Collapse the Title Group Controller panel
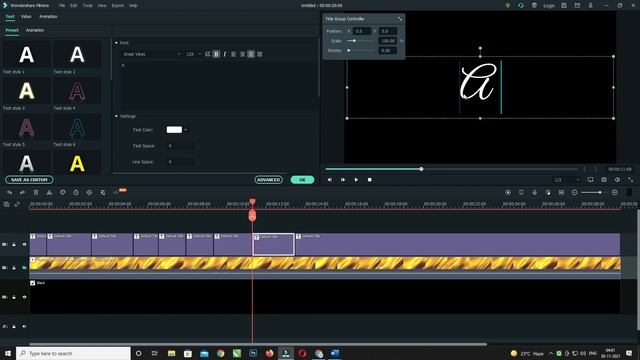 (400, 19)
